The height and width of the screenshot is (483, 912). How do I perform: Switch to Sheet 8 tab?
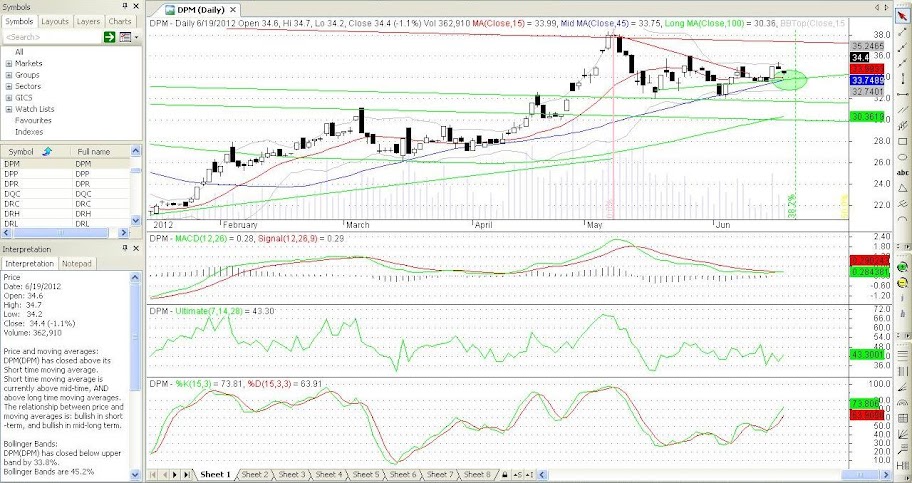476,475
